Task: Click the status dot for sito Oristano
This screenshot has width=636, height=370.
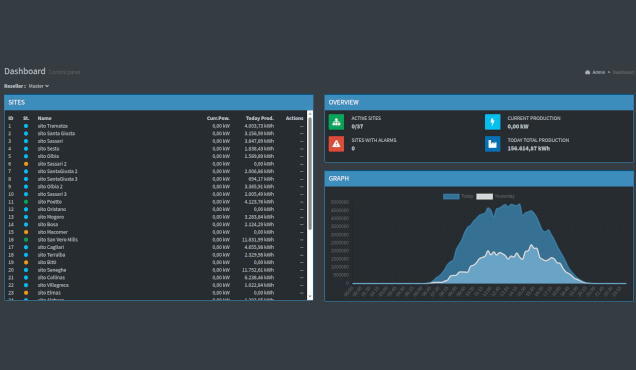Action: 26,209
